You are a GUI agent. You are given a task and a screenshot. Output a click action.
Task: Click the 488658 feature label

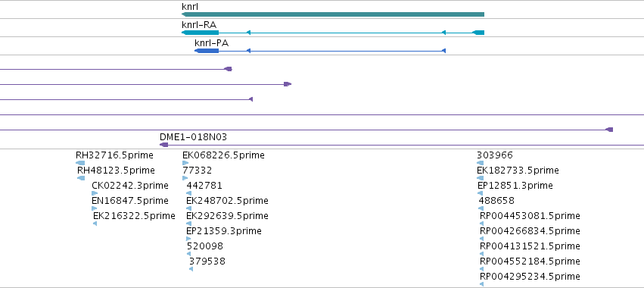496,201
